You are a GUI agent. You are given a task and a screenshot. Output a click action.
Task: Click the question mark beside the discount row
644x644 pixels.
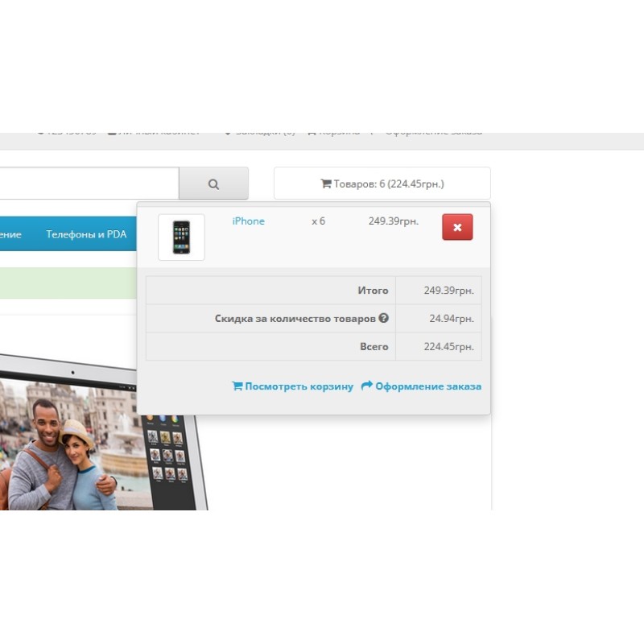(x=384, y=318)
